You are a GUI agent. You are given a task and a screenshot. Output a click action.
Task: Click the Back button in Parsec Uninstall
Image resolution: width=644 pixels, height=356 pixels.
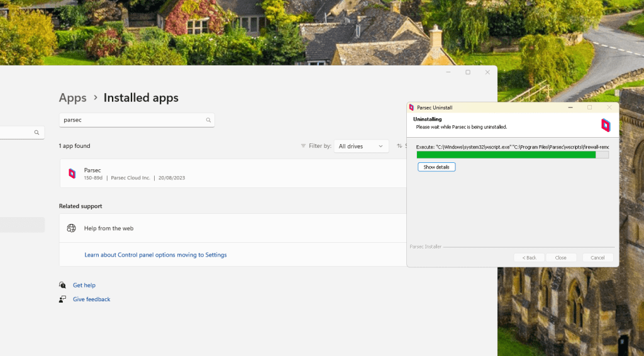pyautogui.click(x=529, y=257)
